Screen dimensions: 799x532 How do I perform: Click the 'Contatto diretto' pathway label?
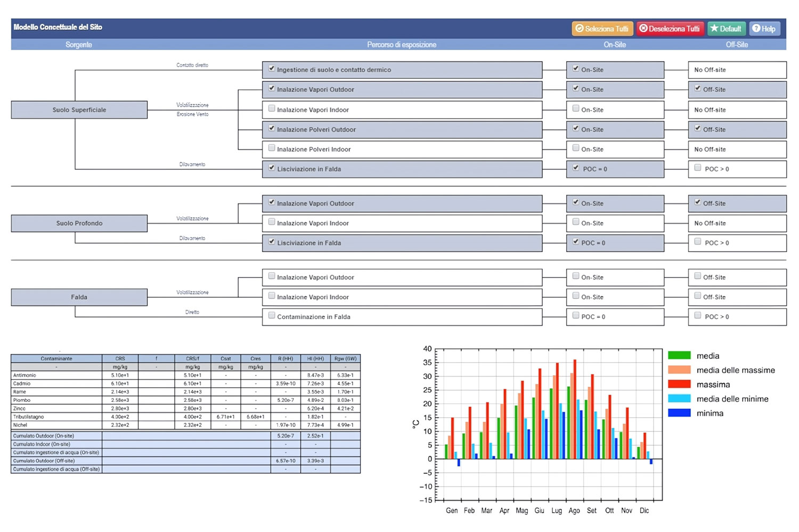point(192,65)
